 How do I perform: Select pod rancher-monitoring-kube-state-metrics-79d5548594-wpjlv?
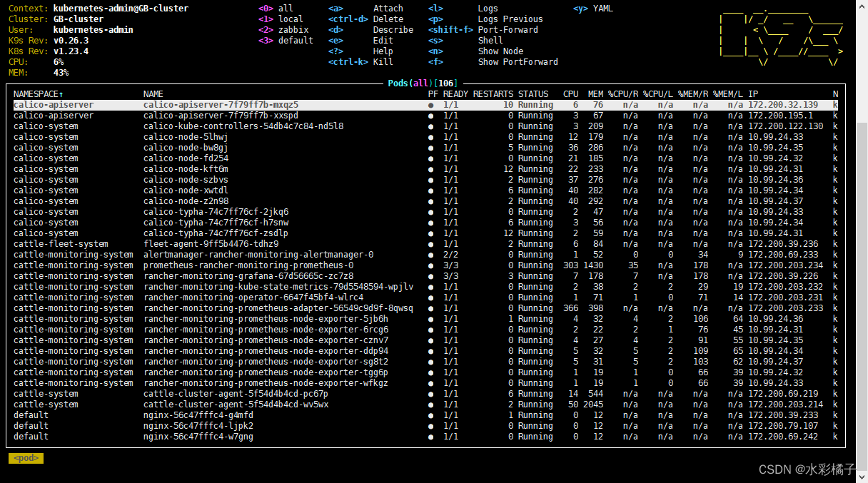point(425,287)
